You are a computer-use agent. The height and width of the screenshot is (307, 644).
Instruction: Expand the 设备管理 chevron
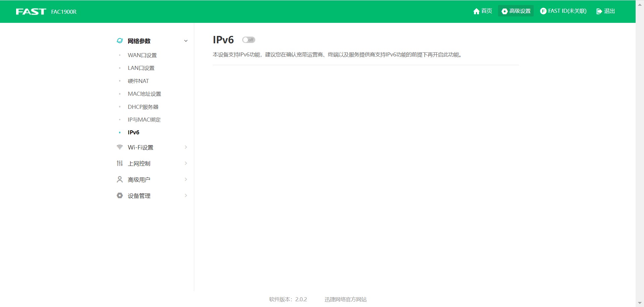coord(186,195)
